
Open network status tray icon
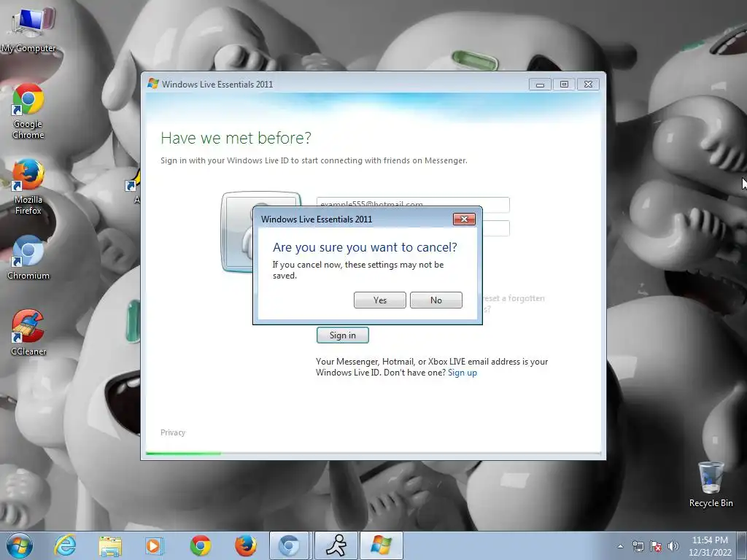click(638, 546)
